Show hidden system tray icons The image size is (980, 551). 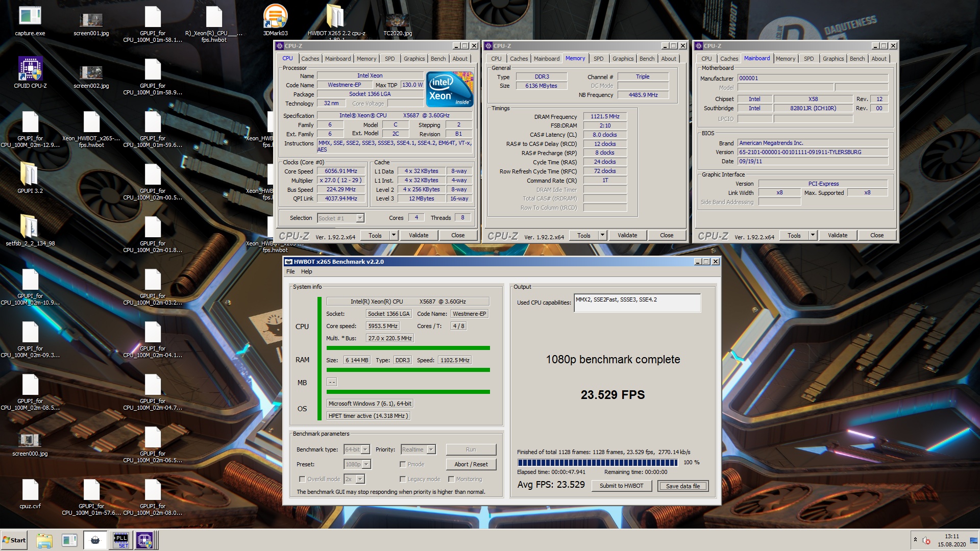(915, 540)
